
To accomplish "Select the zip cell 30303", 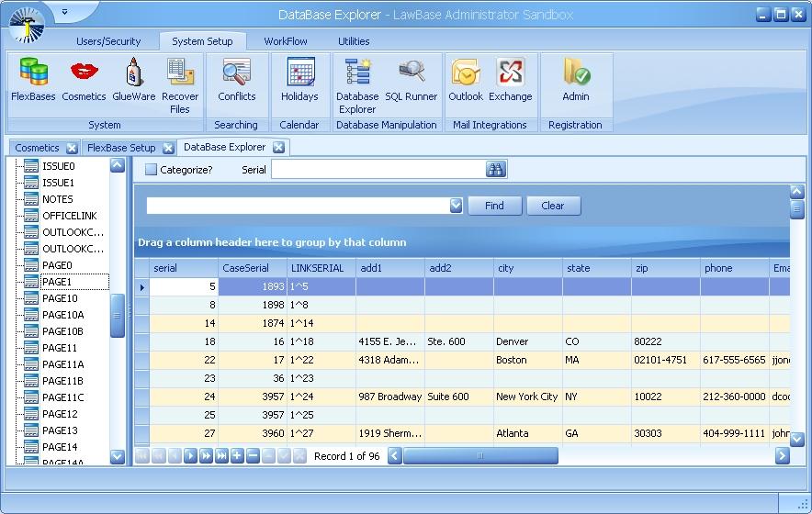I will (x=665, y=433).
